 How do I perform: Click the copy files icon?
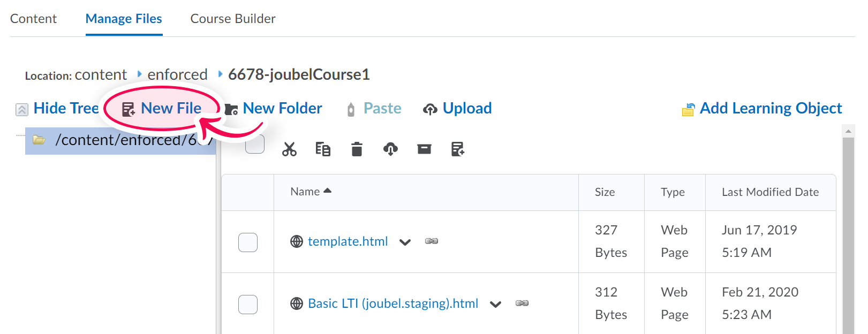click(323, 149)
